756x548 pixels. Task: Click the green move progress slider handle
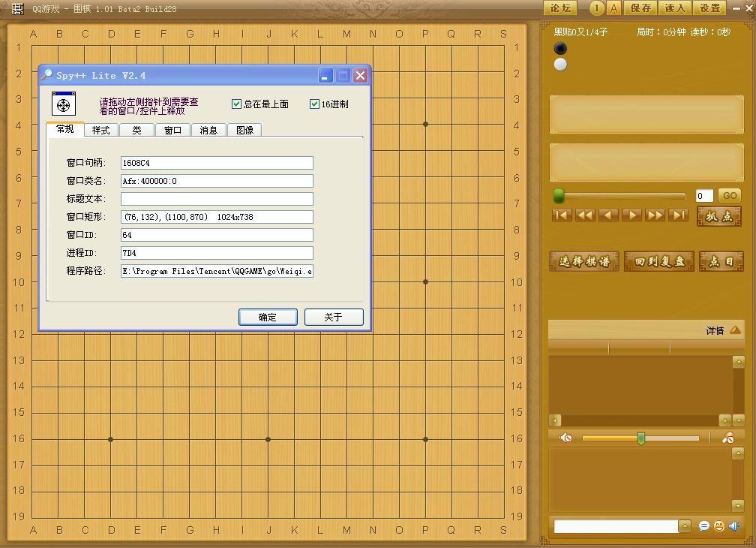pyautogui.click(x=559, y=196)
